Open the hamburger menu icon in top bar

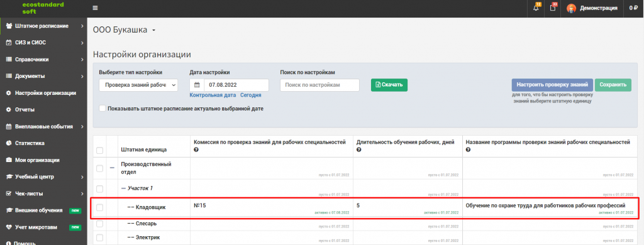(96, 8)
